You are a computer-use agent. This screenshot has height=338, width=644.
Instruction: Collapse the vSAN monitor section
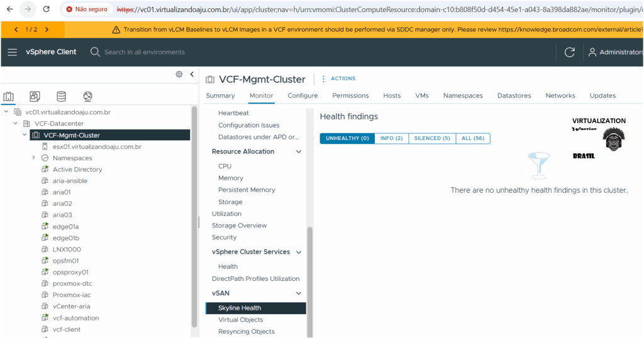click(x=299, y=293)
